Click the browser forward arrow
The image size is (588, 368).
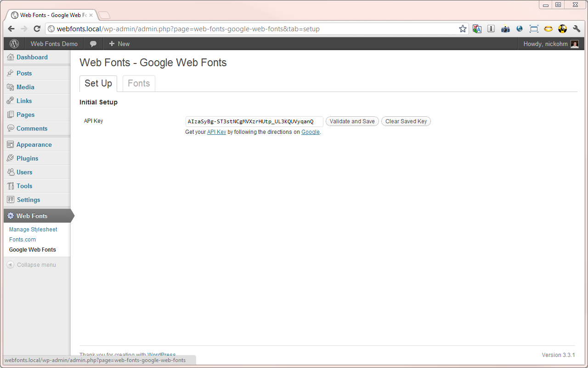pos(24,29)
